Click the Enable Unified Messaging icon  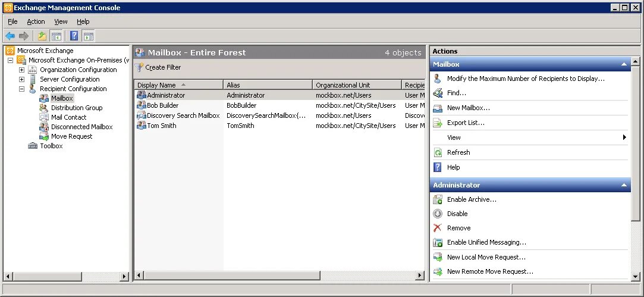point(438,242)
